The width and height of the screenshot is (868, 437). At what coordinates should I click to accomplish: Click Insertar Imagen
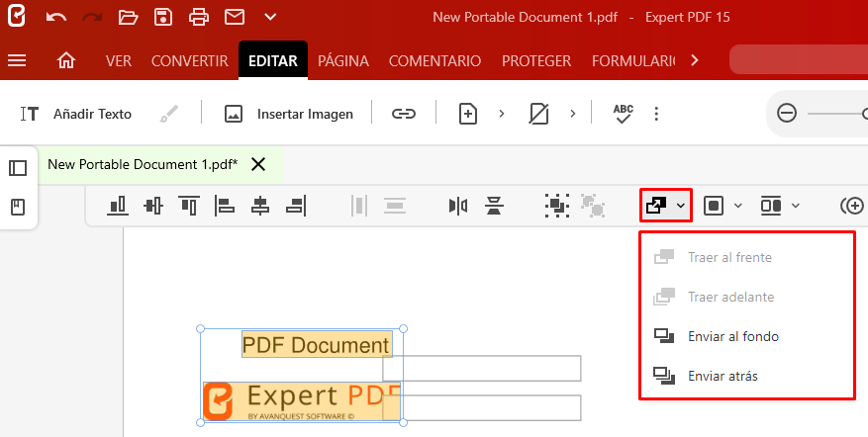(x=288, y=114)
